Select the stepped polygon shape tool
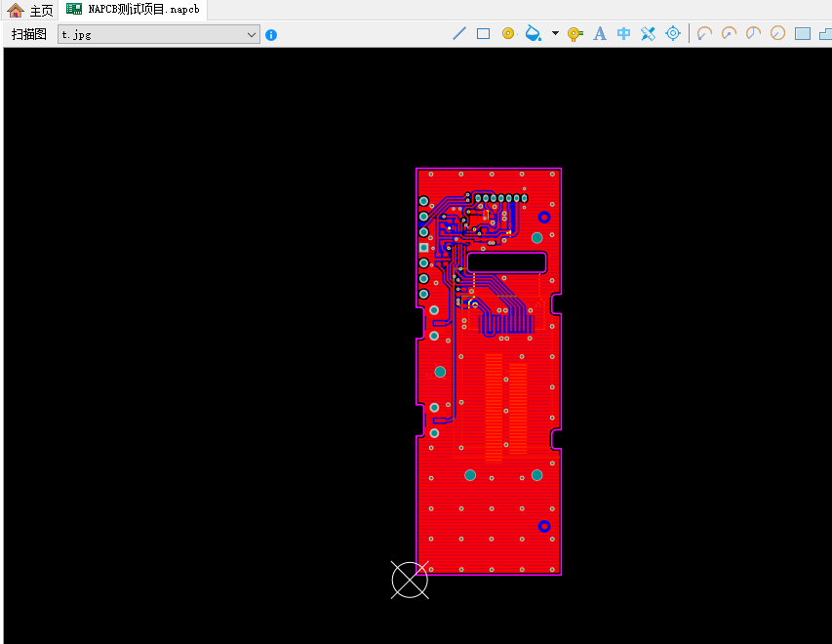 click(x=825, y=34)
